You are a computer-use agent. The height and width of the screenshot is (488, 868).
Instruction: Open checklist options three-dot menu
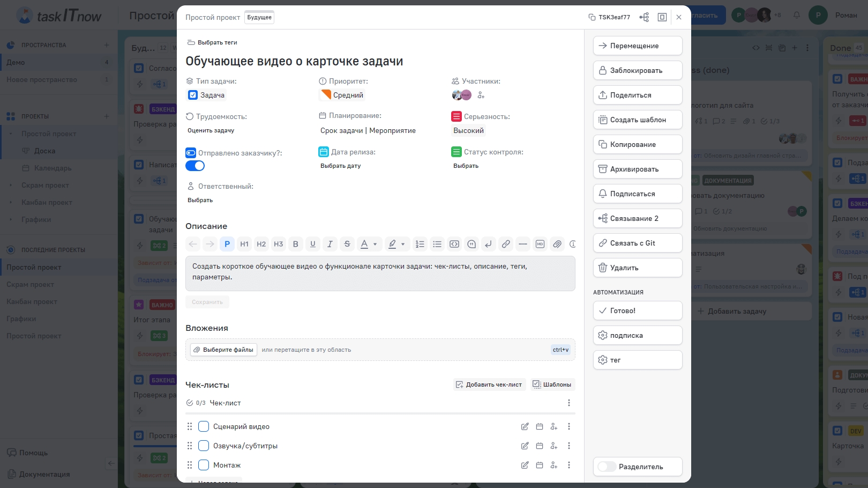coord(568,403)
